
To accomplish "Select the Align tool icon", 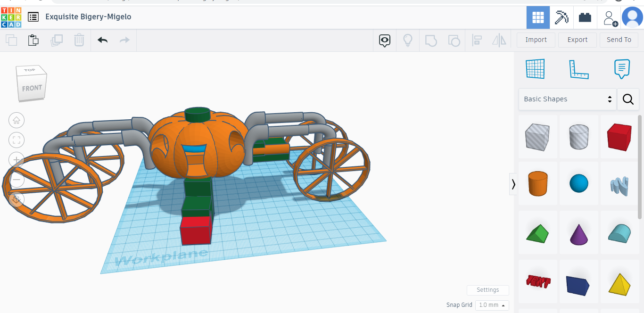I will pyautogui.click(x=477, y=40).
